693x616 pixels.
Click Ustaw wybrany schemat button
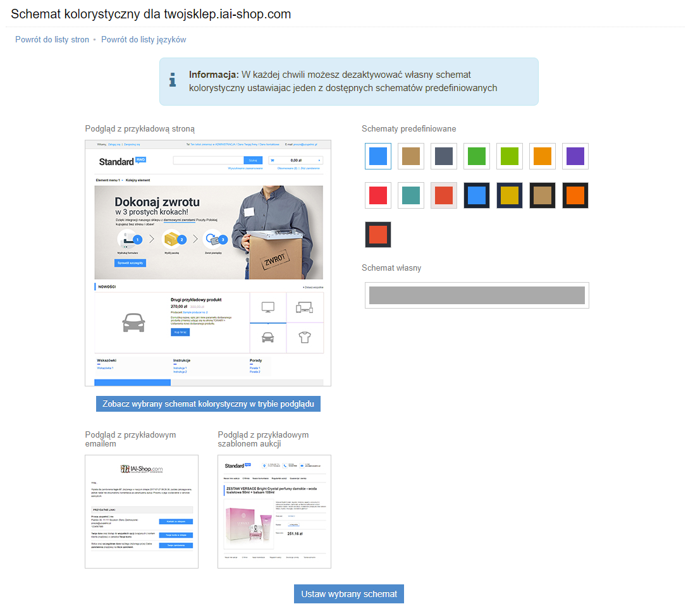[x=348, y=594]
